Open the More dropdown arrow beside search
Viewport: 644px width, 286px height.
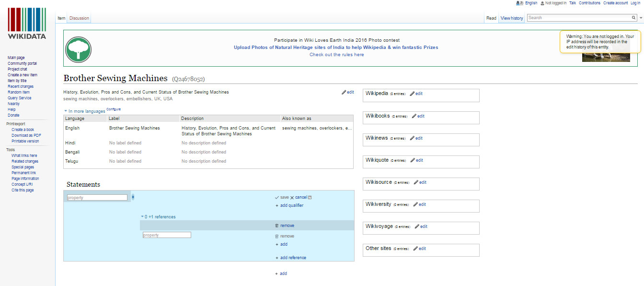pyautogui.click(x=641, y=18)
